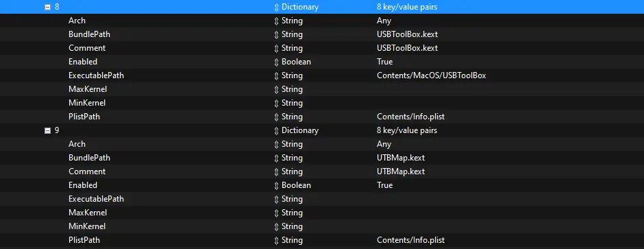644x249 pixels.
Task: Select Comment key under entry 9
Action: click(x=87, y=171)
